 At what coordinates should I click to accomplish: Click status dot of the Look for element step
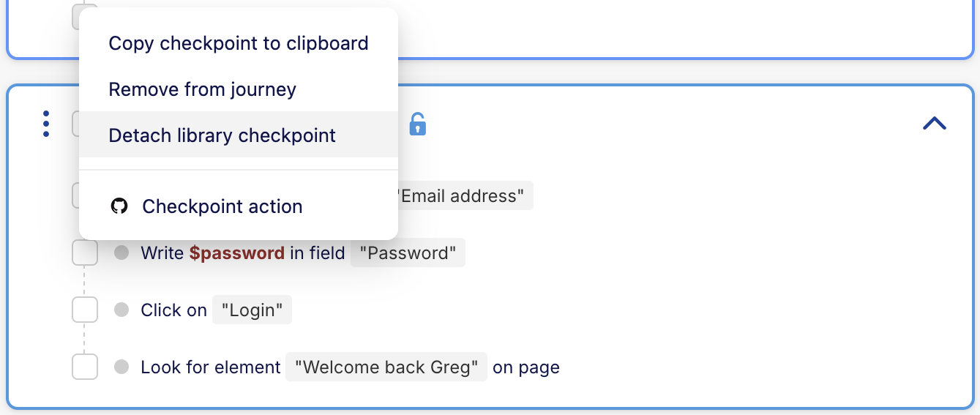(x=121, y=367)
